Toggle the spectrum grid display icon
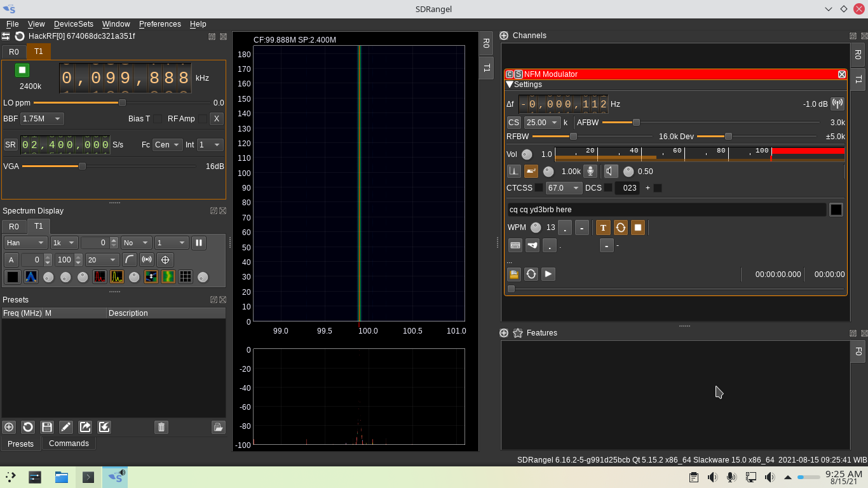Viewport: 868px width, 488px height. point(186,276)
